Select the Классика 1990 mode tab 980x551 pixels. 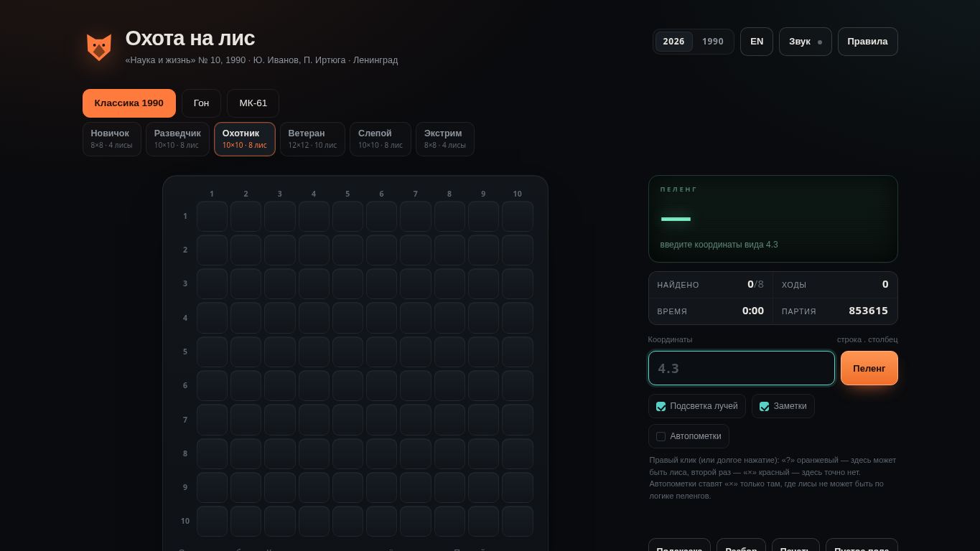pyautogui.click(x=129, y=103)
